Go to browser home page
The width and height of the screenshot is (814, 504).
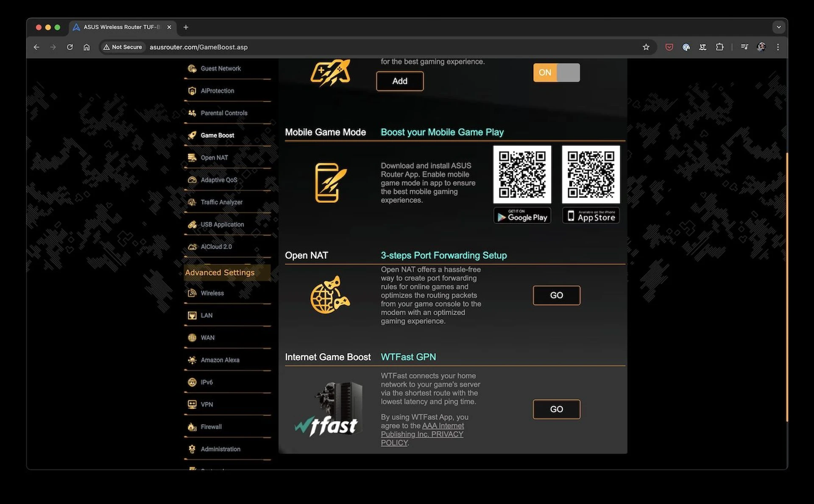[86, 47]
